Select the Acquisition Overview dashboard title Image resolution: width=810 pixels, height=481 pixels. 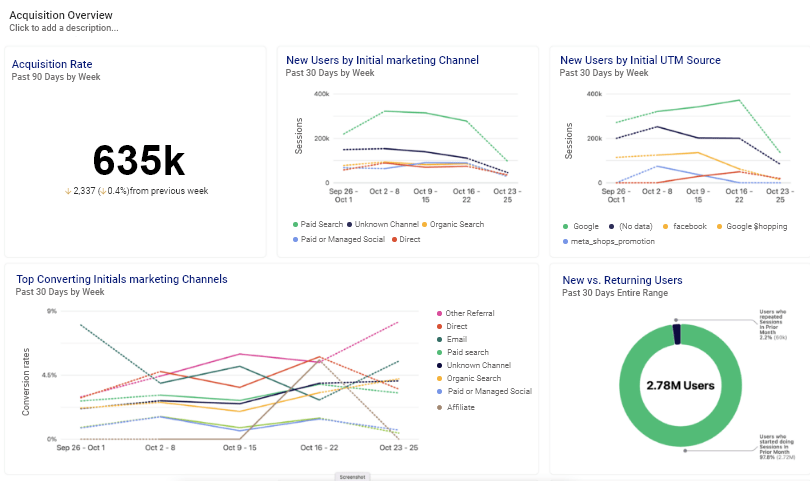pos(61,15)
